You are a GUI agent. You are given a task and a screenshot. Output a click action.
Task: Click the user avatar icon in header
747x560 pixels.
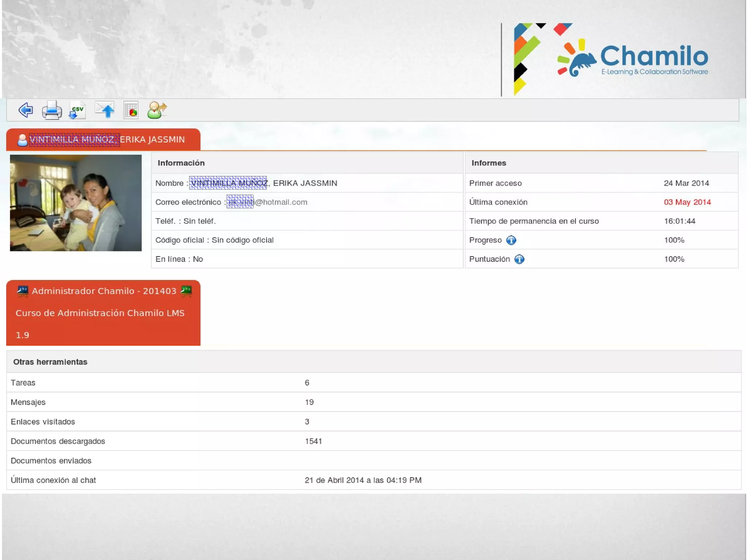23,140
